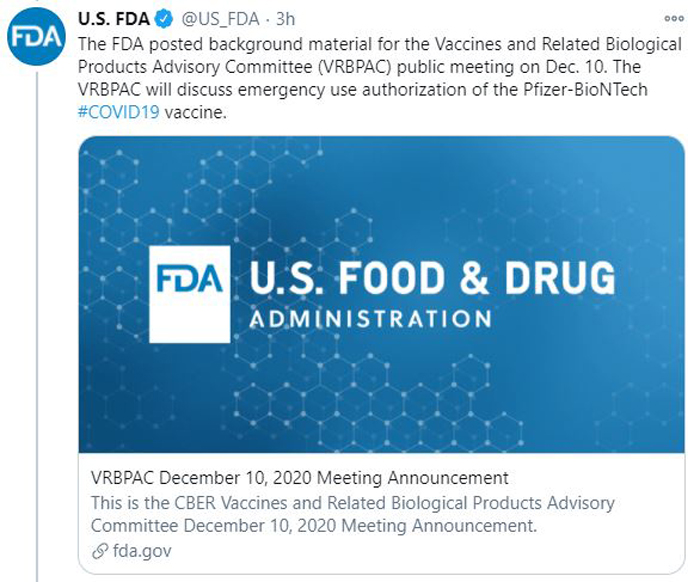Click the blue verified badge
700x582 pixels.
point(163,19)
